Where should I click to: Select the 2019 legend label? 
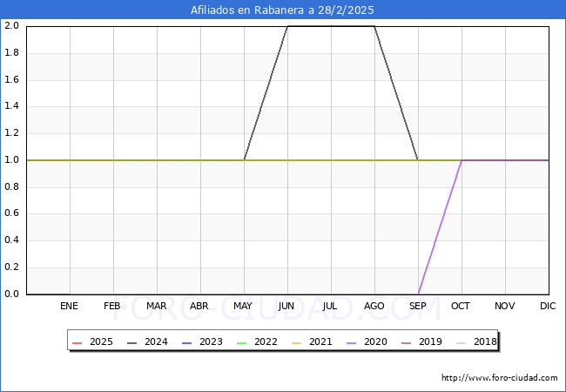tap(430, 341)
